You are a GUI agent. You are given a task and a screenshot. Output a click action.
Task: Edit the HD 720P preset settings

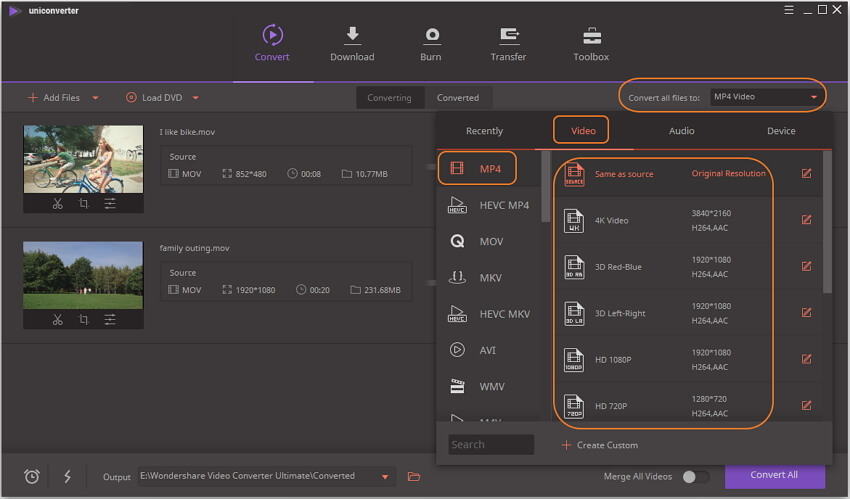(x=807, y=405)
